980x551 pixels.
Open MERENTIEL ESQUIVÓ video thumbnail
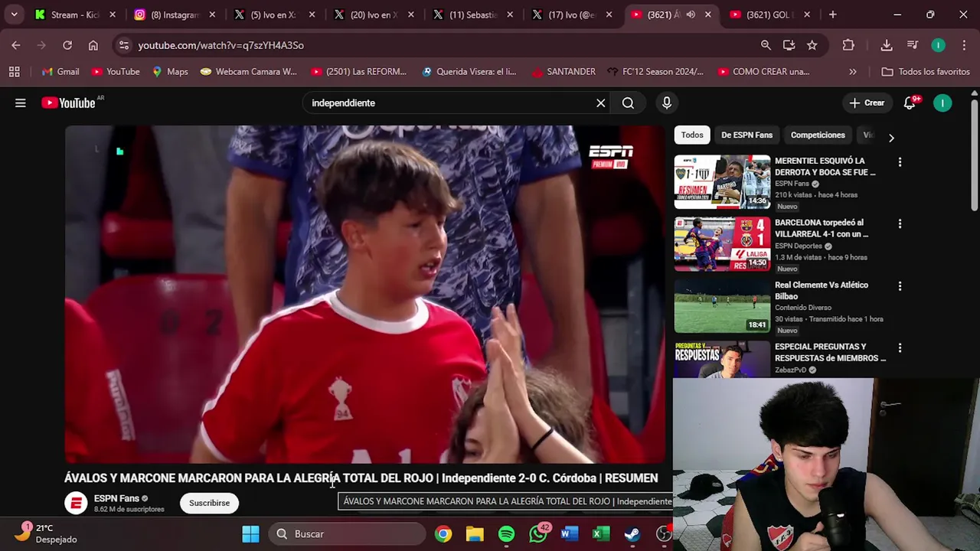click(722, 181)
